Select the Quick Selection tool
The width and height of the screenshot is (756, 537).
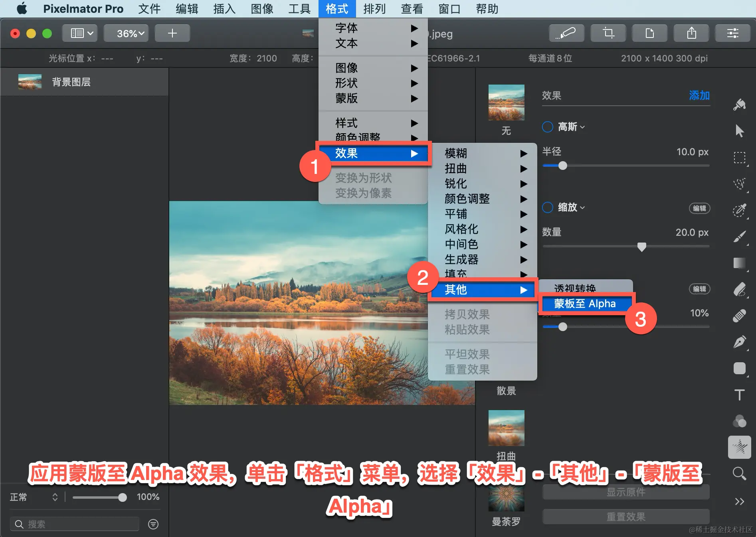739,184
